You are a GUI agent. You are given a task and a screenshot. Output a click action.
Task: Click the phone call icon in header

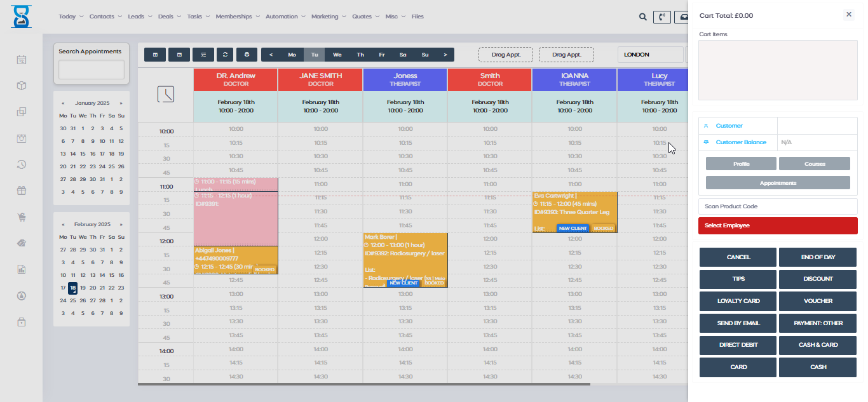[661, 17]
